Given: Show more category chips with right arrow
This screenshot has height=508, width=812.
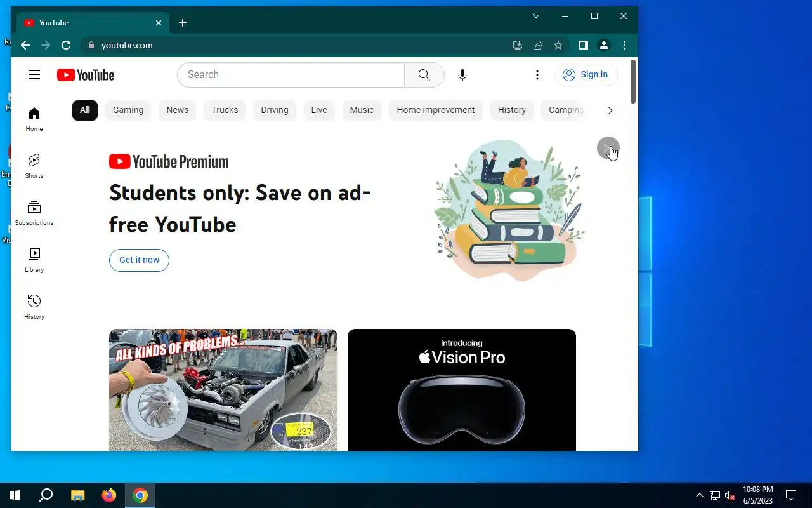Looking at the screenshot, I should (610, 110).
